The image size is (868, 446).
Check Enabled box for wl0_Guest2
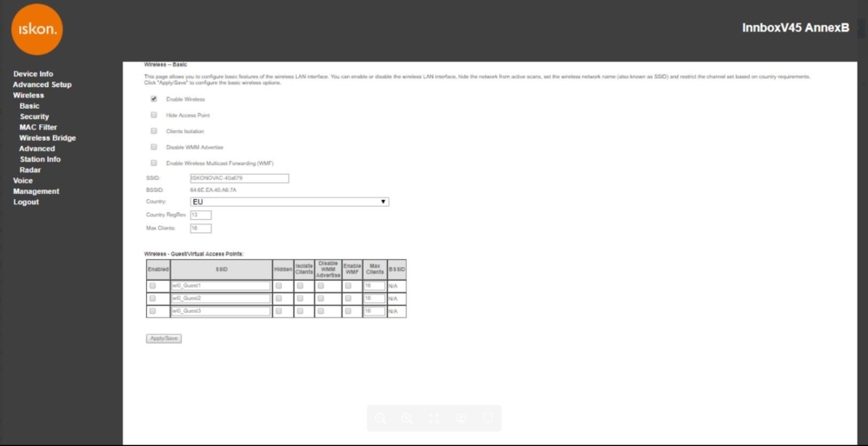153,298
